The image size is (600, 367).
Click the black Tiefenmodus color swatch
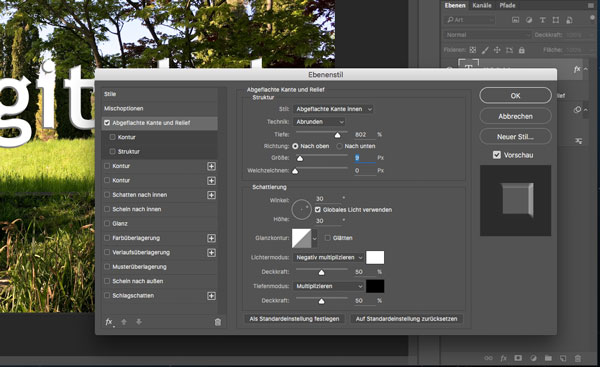tap(375, 286)
